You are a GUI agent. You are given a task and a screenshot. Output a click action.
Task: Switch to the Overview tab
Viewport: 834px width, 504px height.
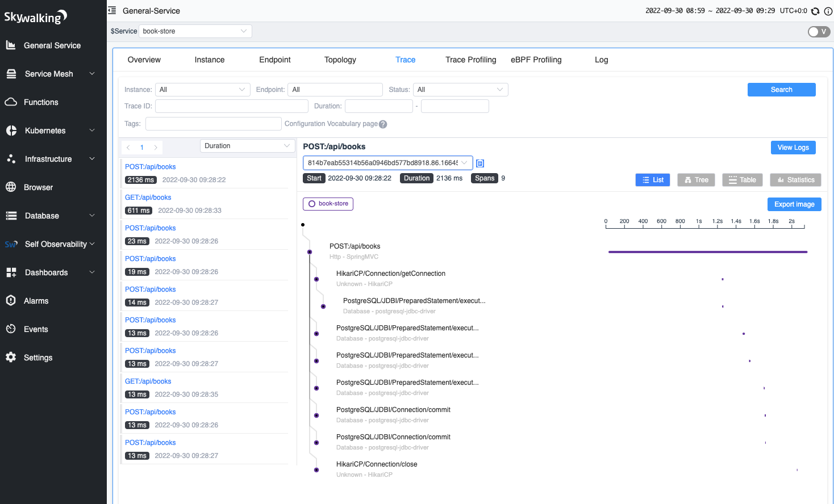[x=144, y=60]
